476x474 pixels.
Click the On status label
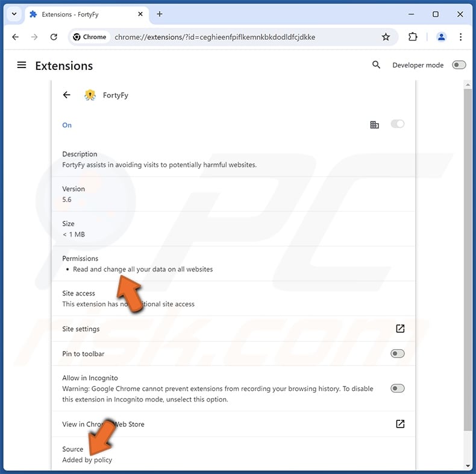tap(67, 125)
